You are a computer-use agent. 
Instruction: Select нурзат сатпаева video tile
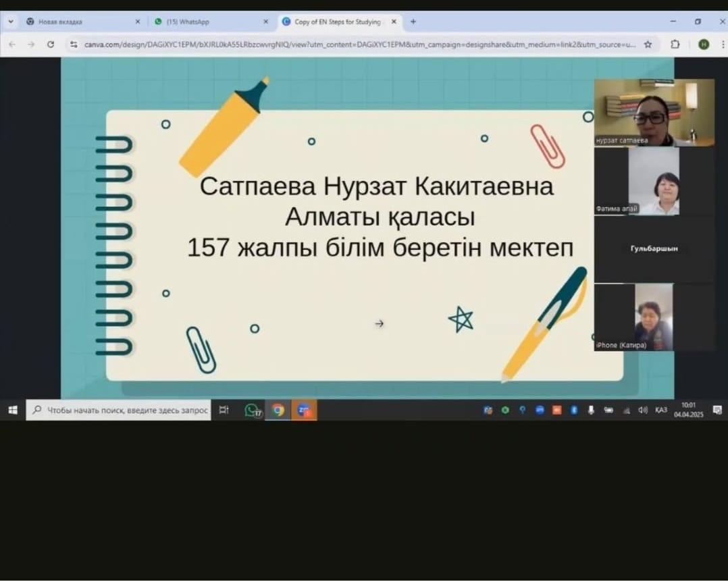click(654, 113)
